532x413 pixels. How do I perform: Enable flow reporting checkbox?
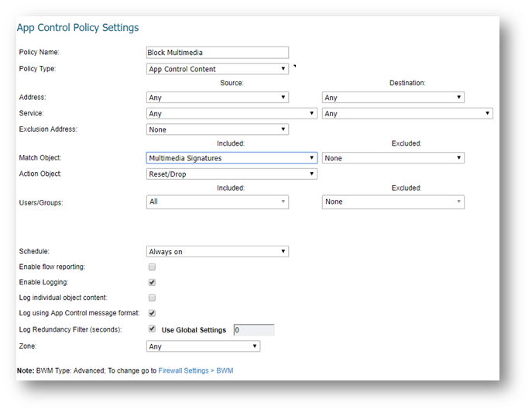152,267
